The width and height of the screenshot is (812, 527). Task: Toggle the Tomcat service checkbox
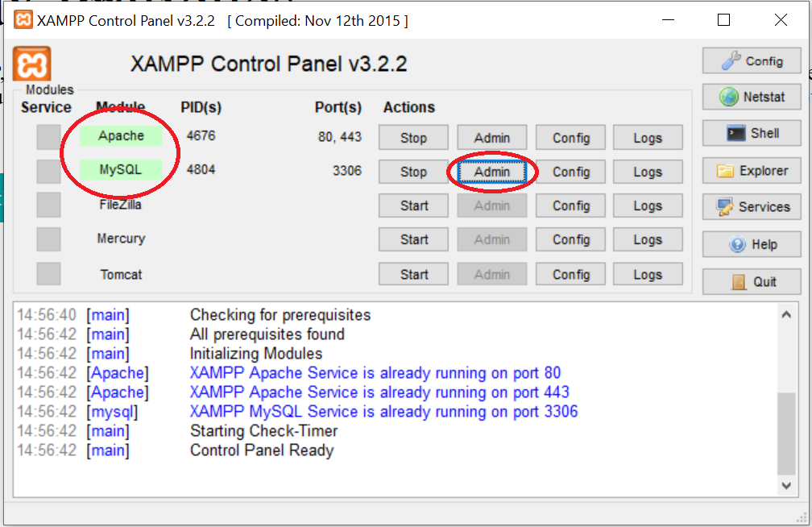(x=48, y=274)
